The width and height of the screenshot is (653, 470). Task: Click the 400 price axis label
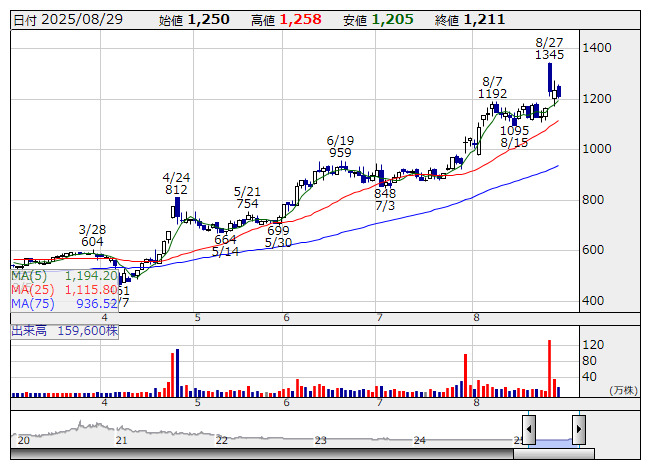(593, 301)
